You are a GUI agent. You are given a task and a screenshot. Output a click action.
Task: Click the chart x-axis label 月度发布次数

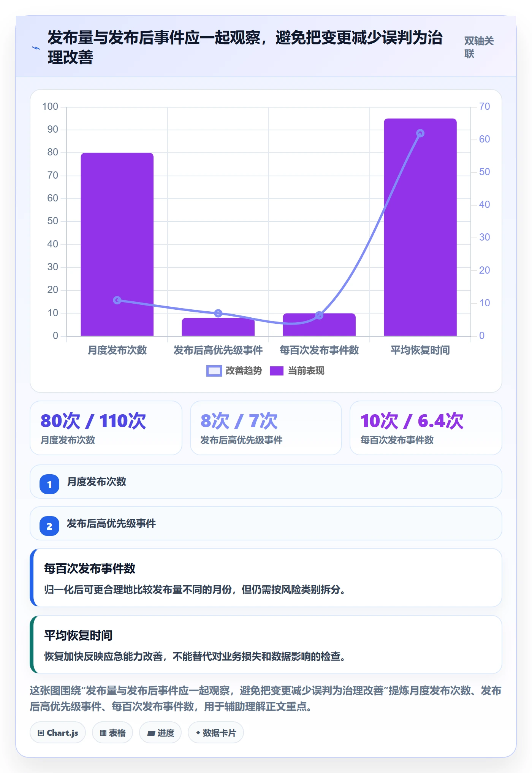coord(117,350)
